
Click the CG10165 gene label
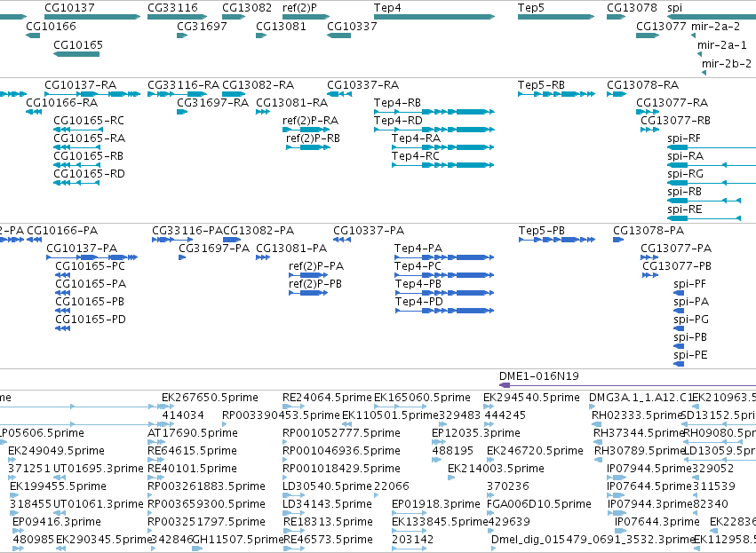(78, 44)
